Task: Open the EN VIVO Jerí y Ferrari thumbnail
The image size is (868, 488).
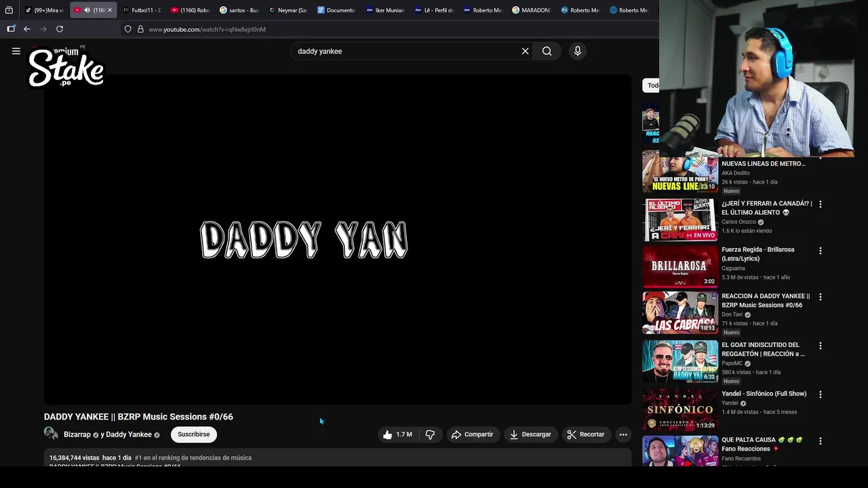Action: point(680,220)
